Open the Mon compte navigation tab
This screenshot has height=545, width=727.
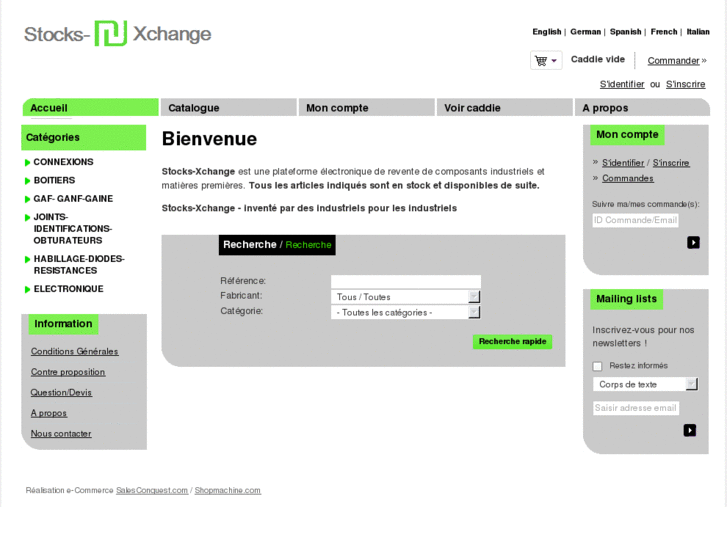pos(367,108)
